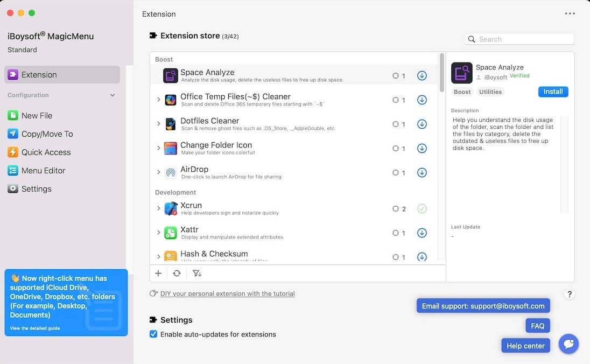
Task: Open Settings in the sidebar
Action: click(30, 189)
